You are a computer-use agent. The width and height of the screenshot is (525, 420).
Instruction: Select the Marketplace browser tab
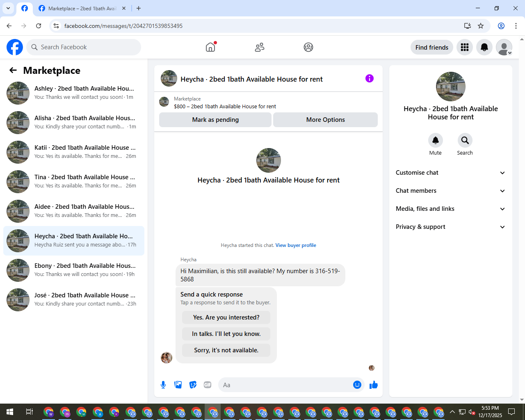coord(82,8)
